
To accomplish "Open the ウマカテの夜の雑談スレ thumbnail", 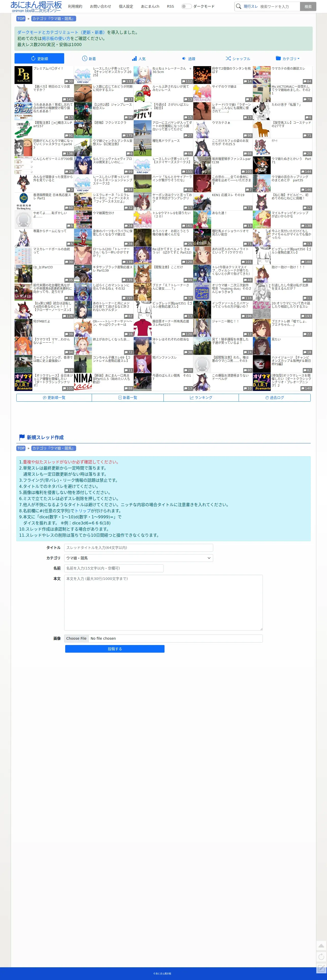I will click(262, 75).
